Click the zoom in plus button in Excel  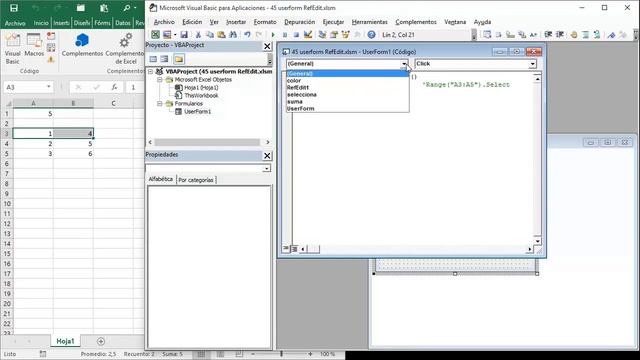[310, 354]
